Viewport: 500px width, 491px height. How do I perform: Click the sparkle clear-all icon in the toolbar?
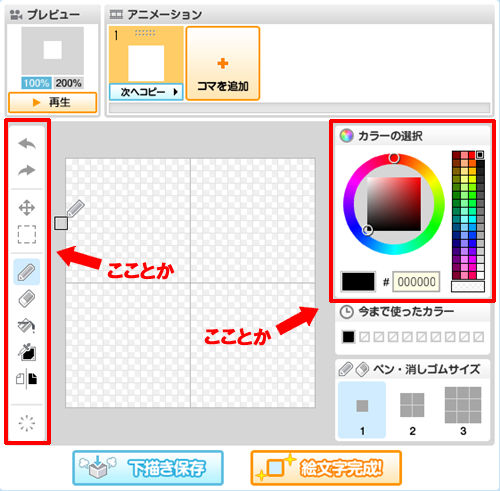click(x=27, y=423)
